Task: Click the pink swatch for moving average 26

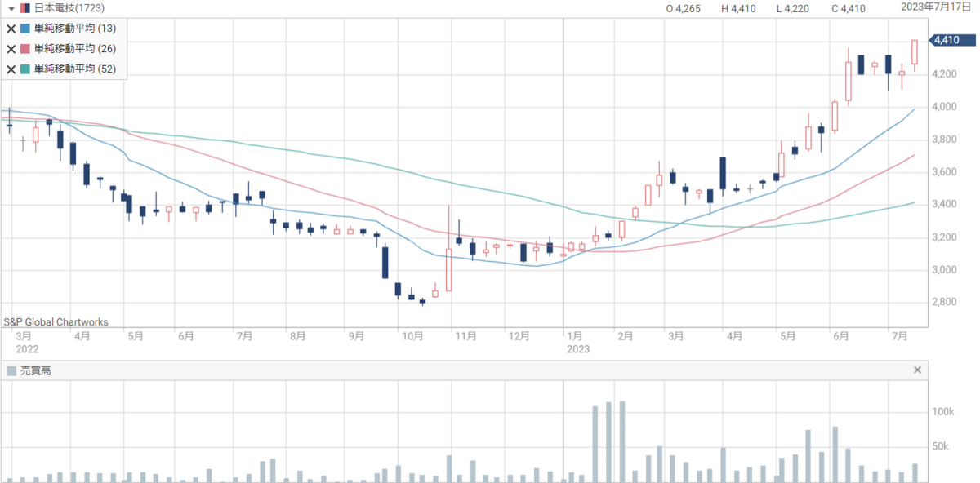Action: pyautogui.click(x=25, y=49)
